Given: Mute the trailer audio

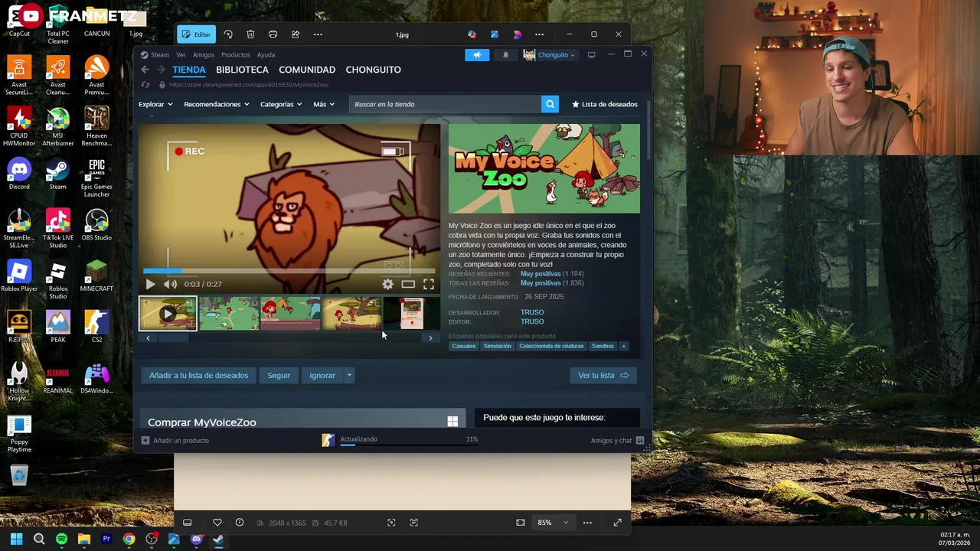Looking at the screenshot, I should (x=170, y=284).
